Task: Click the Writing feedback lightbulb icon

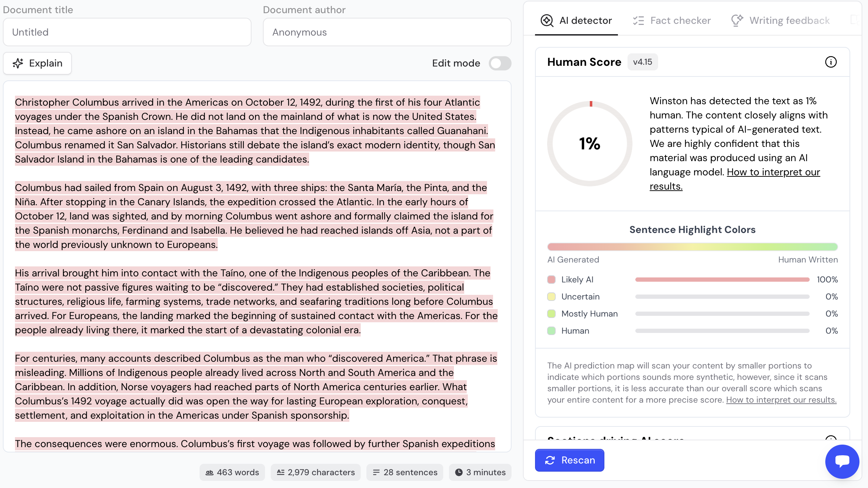Action: pos(737,20)
